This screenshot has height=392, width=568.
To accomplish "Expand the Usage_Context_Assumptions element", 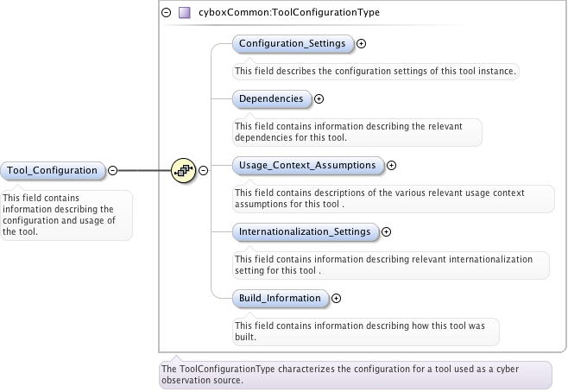I will coord(391,165).
